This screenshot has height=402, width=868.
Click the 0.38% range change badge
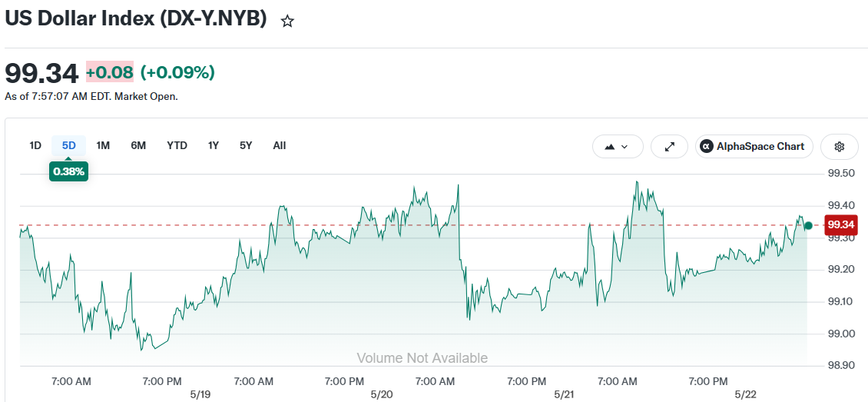[68, 171]
